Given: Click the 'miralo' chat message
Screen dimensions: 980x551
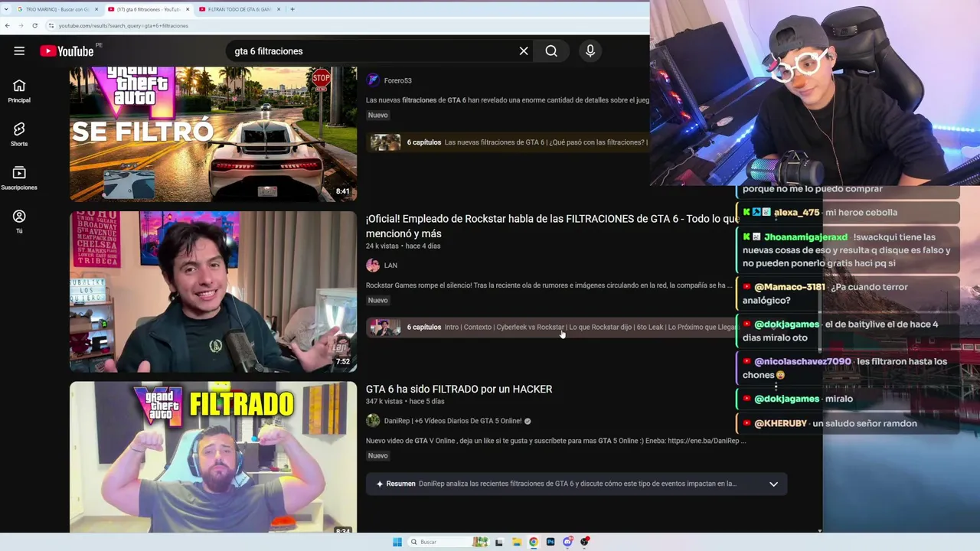Looking at the screenshot, I should point(838,399).
